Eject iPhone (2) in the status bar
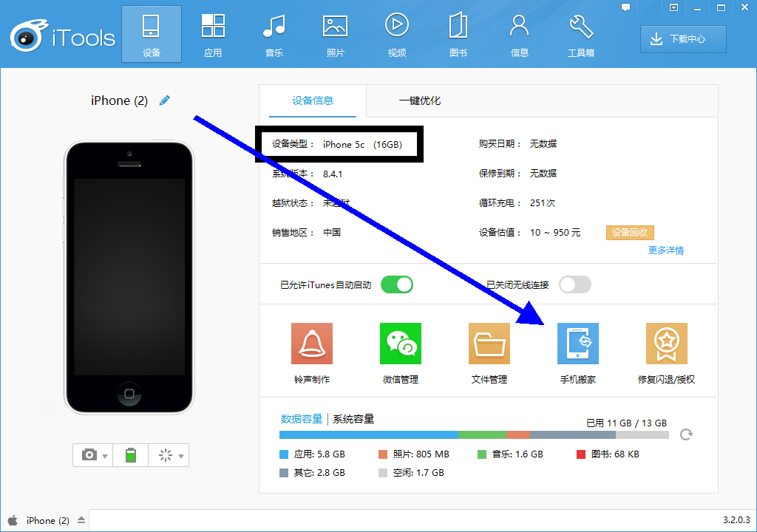This screenshot has height=532, width=757. tap(81, 520)
